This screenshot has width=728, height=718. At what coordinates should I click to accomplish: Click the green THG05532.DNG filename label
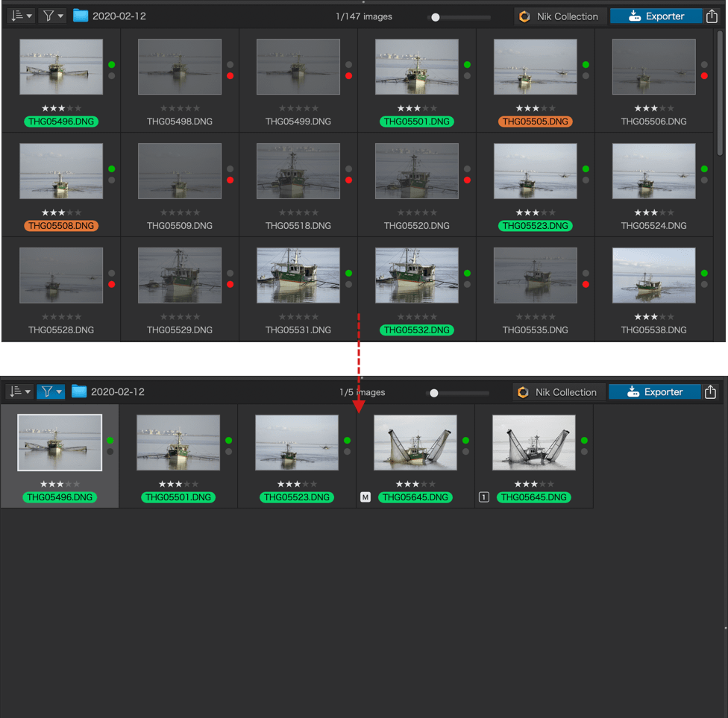[x=417, y=330]
